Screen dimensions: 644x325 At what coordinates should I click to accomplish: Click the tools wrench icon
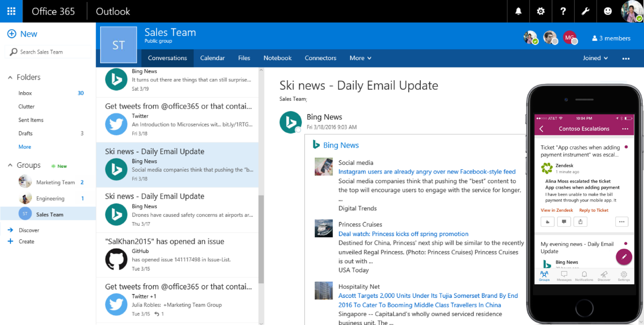[x=585, y=11]
